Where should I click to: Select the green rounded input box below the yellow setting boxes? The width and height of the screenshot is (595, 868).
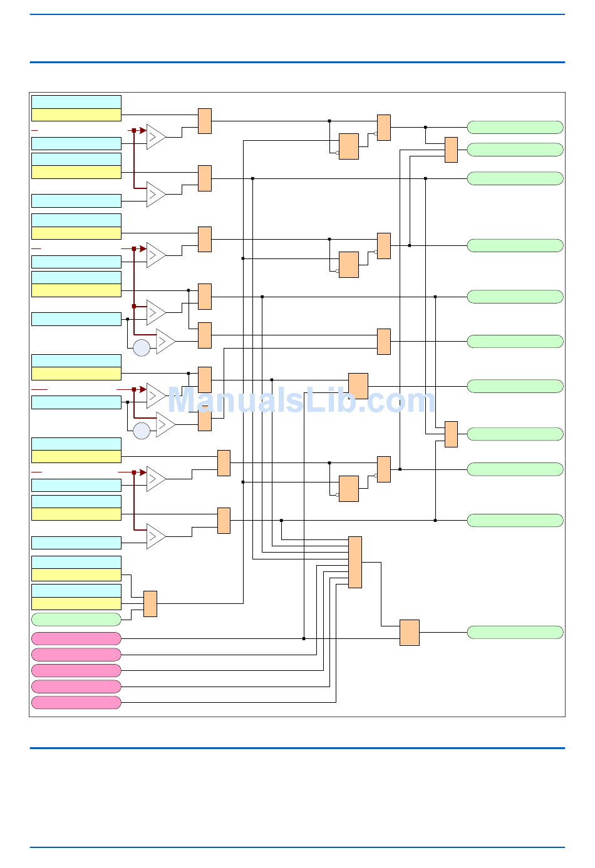[x=76, y=620]
